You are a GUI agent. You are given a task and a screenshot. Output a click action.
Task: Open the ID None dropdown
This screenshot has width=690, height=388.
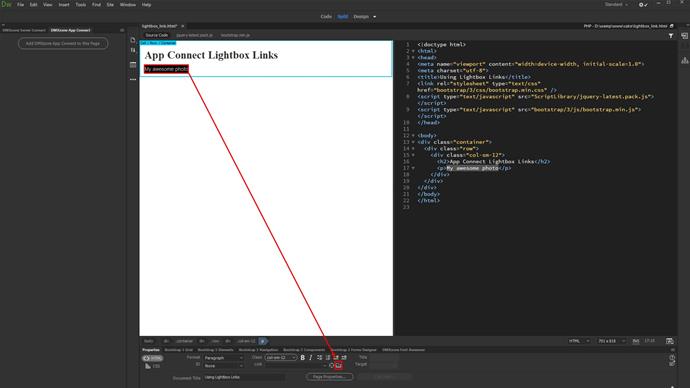tap(223, 366)
